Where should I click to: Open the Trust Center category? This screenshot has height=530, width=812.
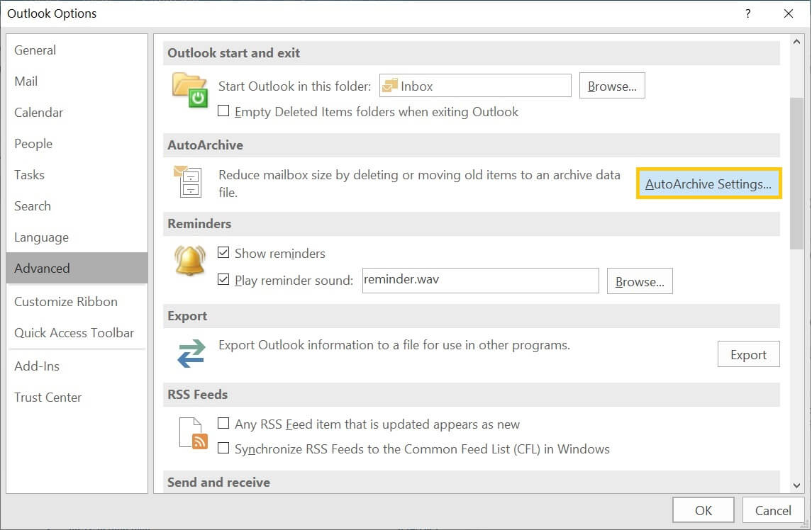(77, 397)
